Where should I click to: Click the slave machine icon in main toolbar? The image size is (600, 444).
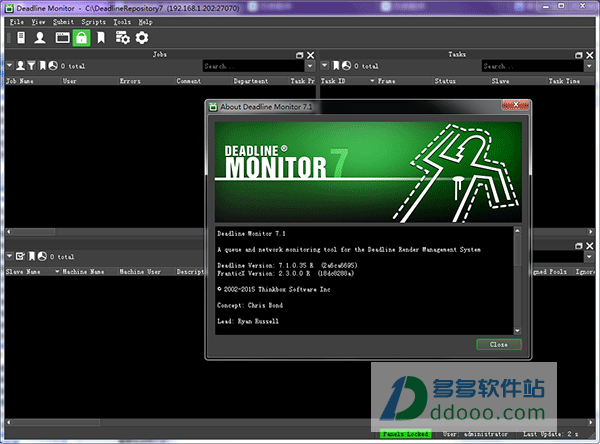[x=21, y=38]
